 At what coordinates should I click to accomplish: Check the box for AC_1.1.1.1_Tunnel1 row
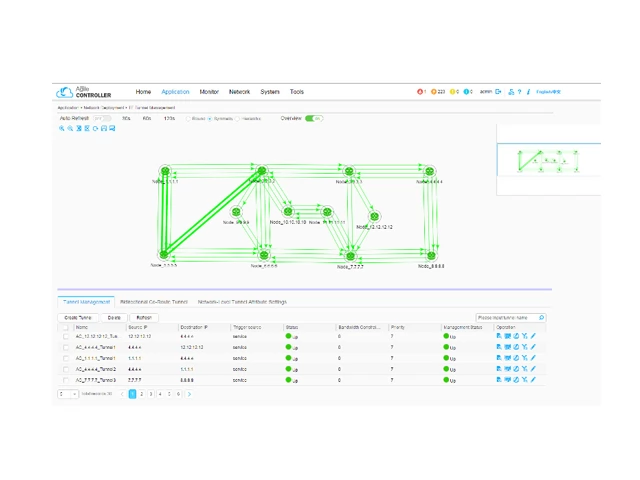point(66,358)
